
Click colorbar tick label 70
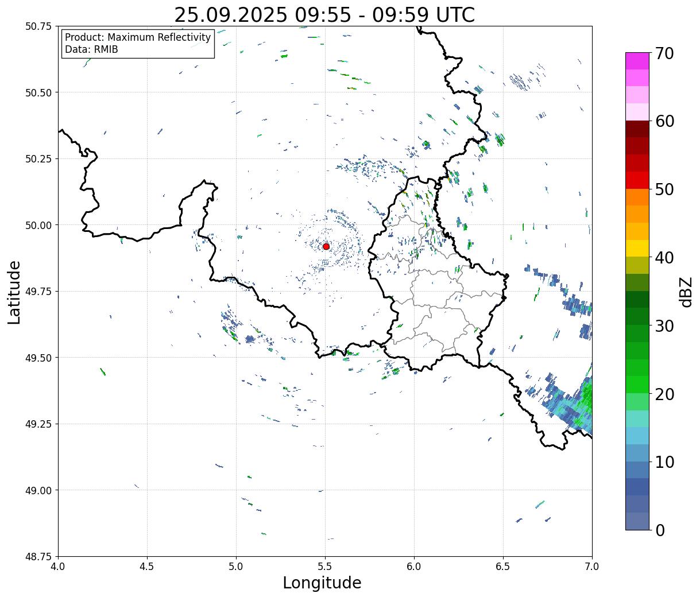point(664,53)
